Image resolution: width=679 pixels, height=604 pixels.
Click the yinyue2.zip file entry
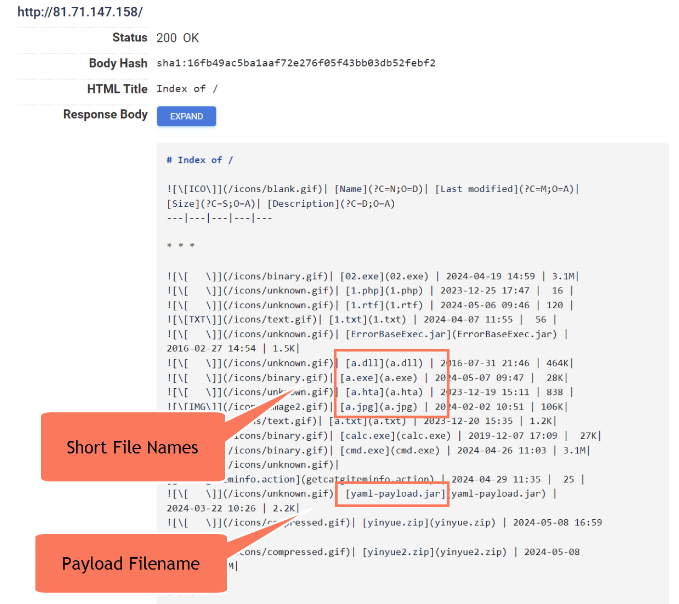click(434, 552)
